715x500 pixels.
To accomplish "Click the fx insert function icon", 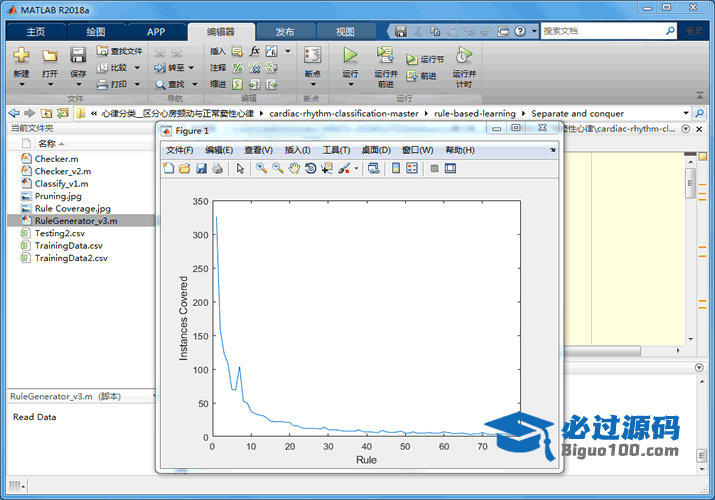I will (x=254, y=51).
